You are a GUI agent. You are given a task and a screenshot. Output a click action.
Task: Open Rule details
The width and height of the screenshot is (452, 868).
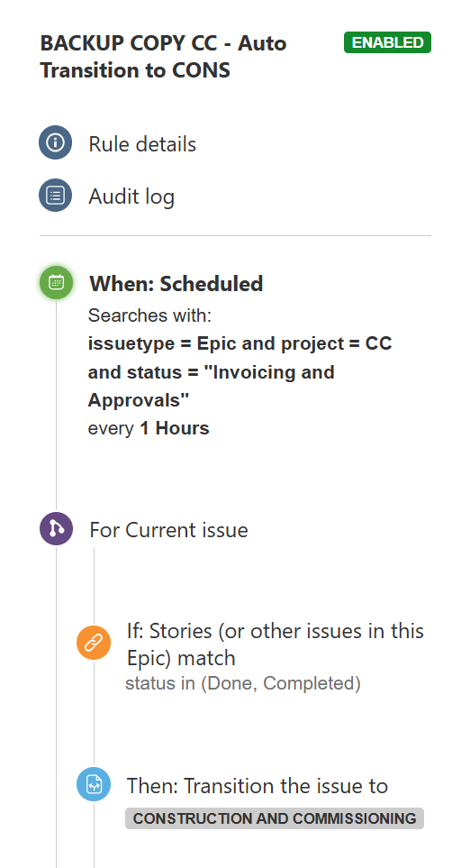(x=142, y=144)
